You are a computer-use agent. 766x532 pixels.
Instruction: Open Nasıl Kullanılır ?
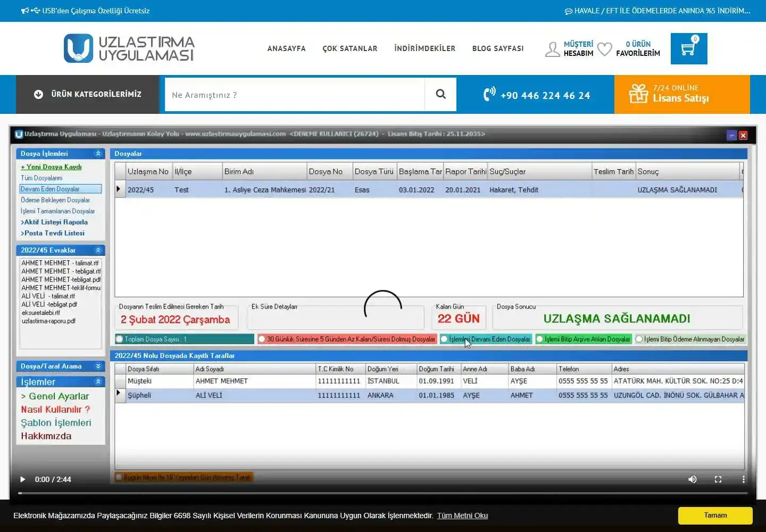pos(55,410)
